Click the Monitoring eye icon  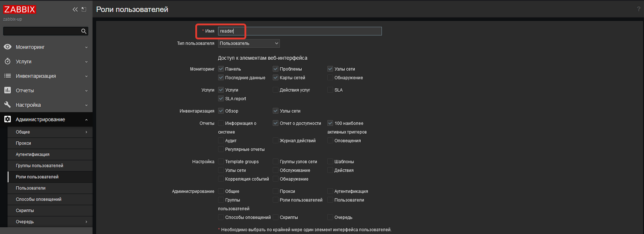[7, 47]
